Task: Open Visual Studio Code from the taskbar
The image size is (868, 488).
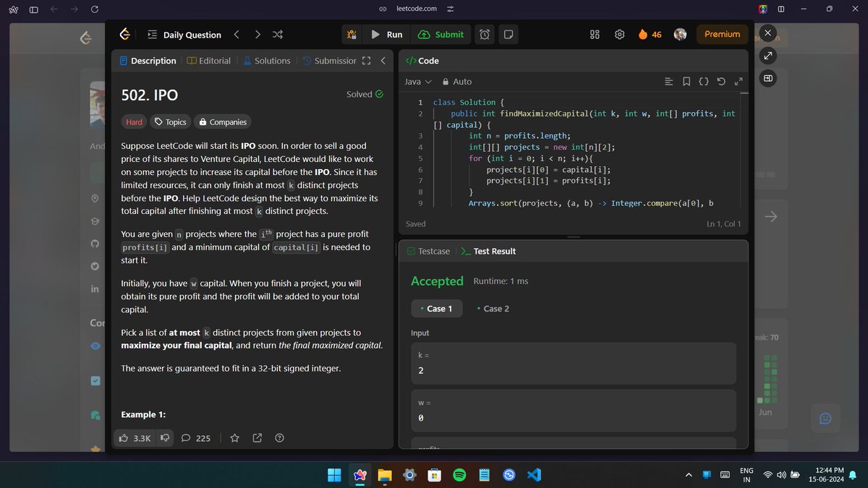Action: pos(535,475)
